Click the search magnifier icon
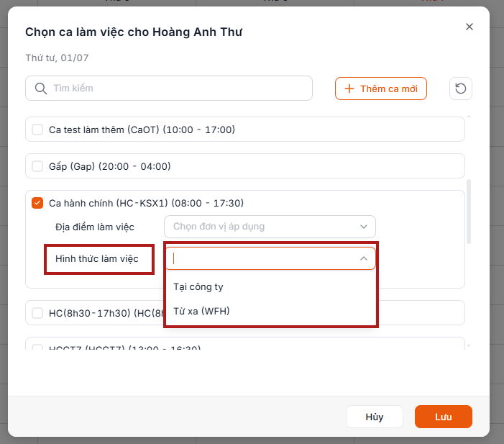 [41, 89]
